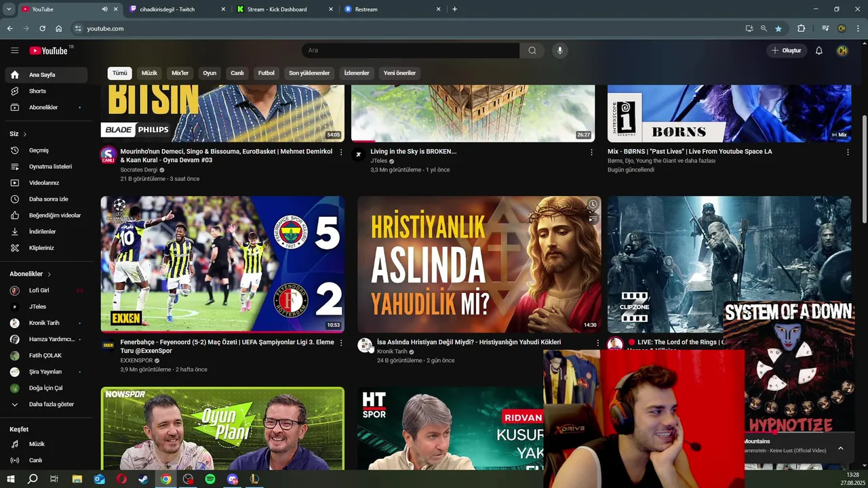Select the İzlenenler filter chip

coord(357,73)
